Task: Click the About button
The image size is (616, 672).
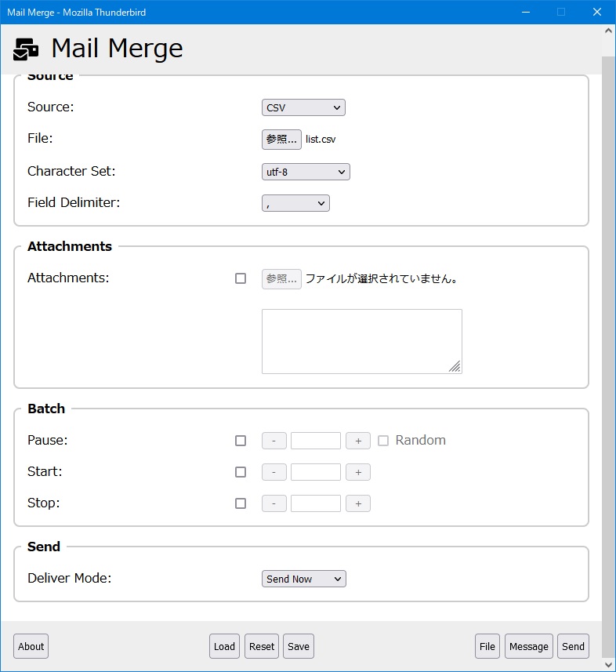Action: coord(31,646)
